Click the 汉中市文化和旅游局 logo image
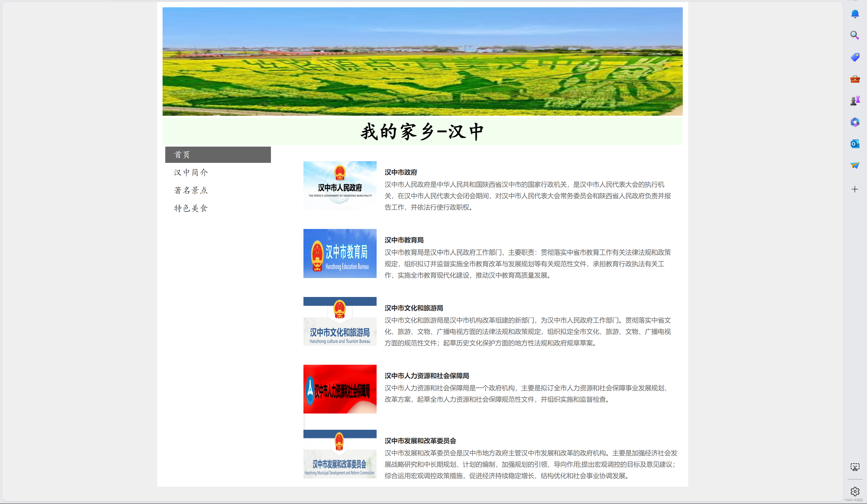The width and height of the screenshot is (867, 504). click(339, 321)
